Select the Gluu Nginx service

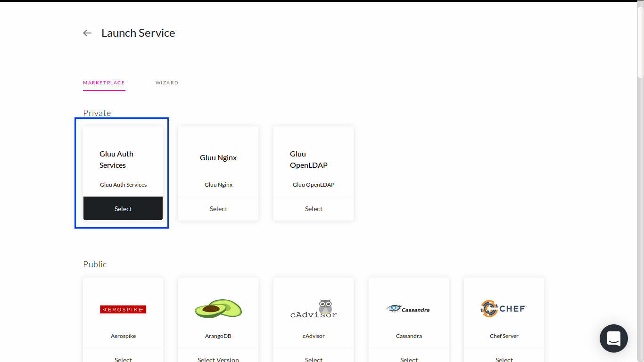click(218, 208)
